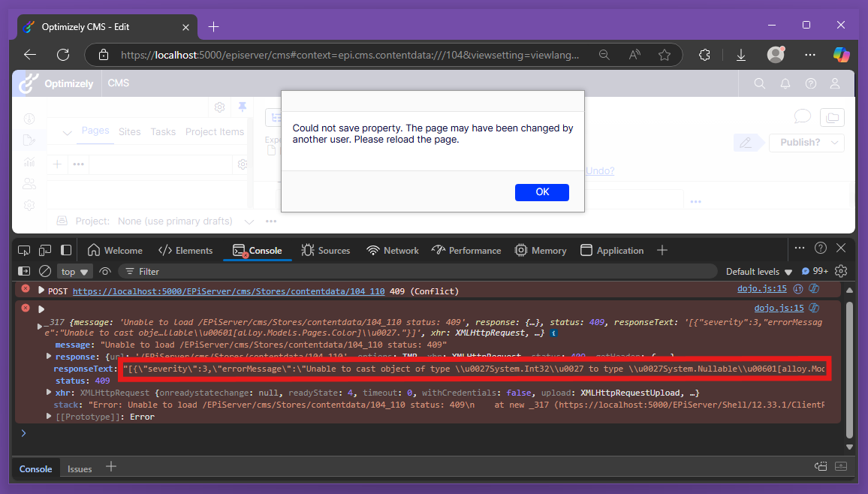
Task: Add more tools to DevTools bar
Action: [662, 250]
